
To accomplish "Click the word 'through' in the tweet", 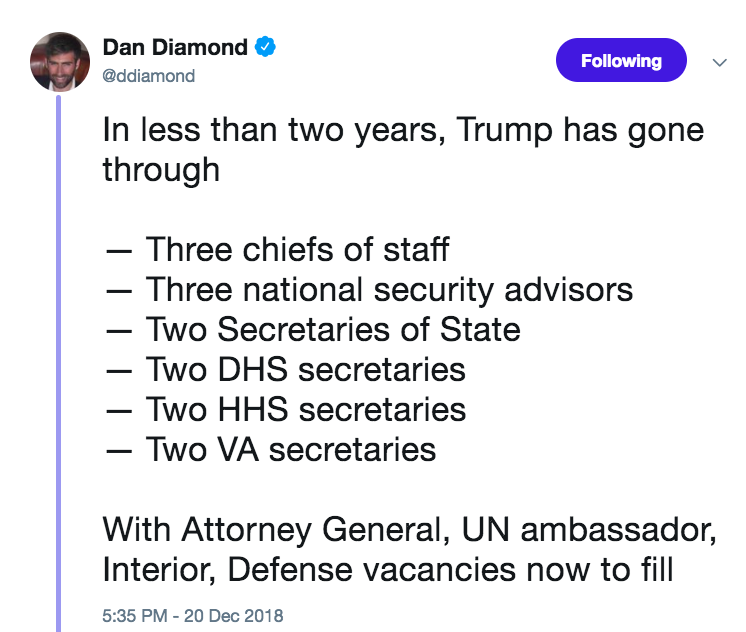I will pyautogui.click(x=161, y=170).
